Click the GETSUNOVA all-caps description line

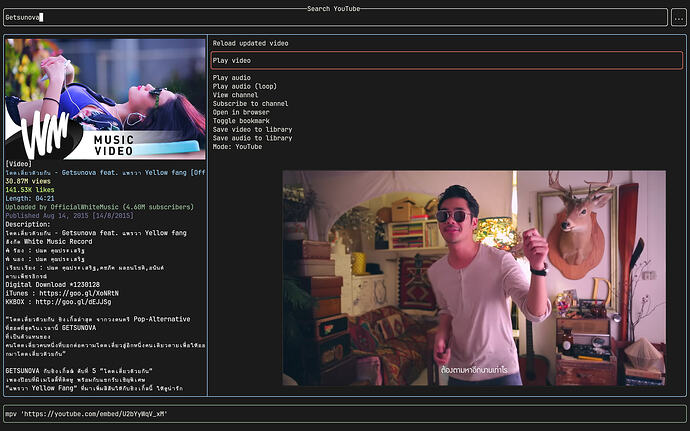click(x=79, y=371)
